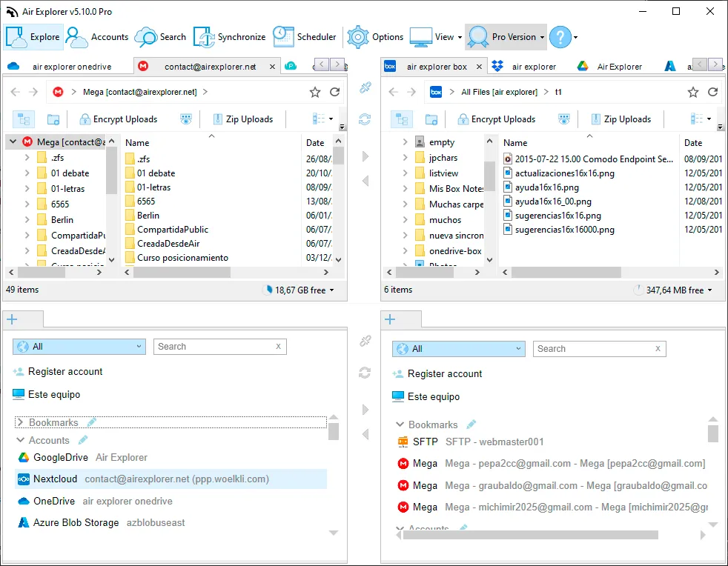Open Mega graubaldo@gmail.com bookmark
Image resolution: width=728 pixels, height=566 pixels.
click(552, 486)
